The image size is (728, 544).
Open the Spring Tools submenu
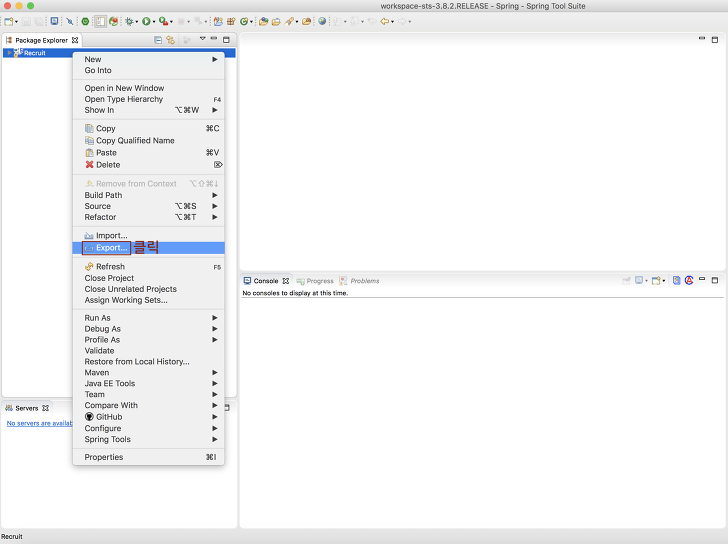[149, 440]
